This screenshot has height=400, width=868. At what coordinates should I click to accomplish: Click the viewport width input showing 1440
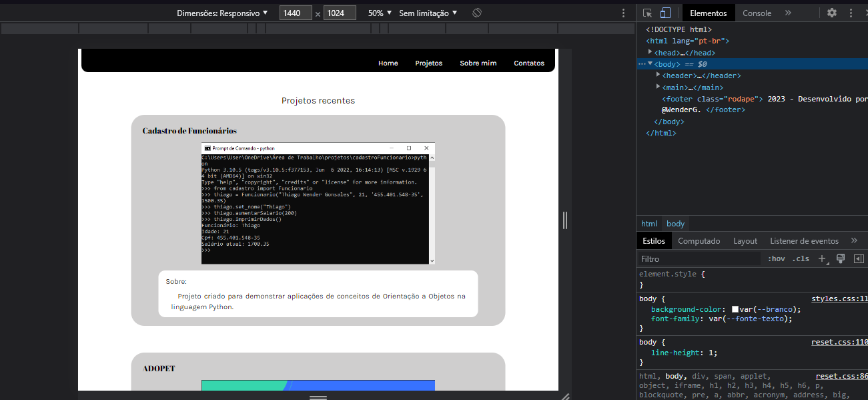click(x=295, y=12)
